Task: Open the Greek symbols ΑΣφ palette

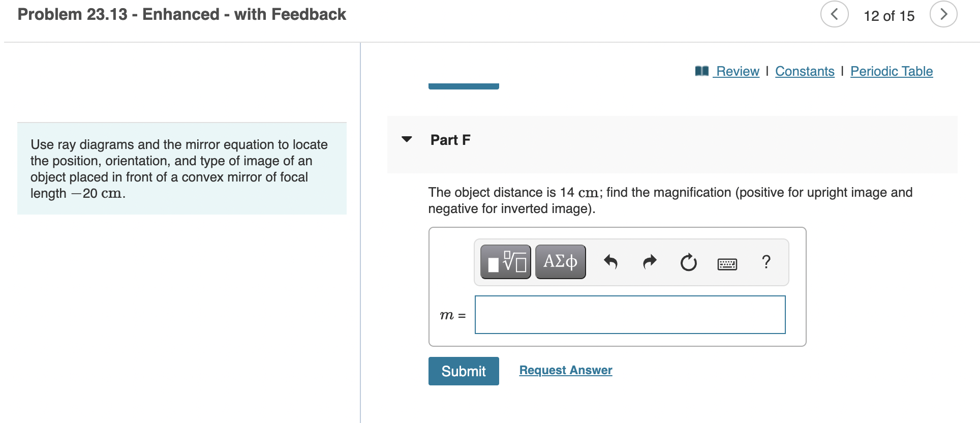Action: point(560,261)
